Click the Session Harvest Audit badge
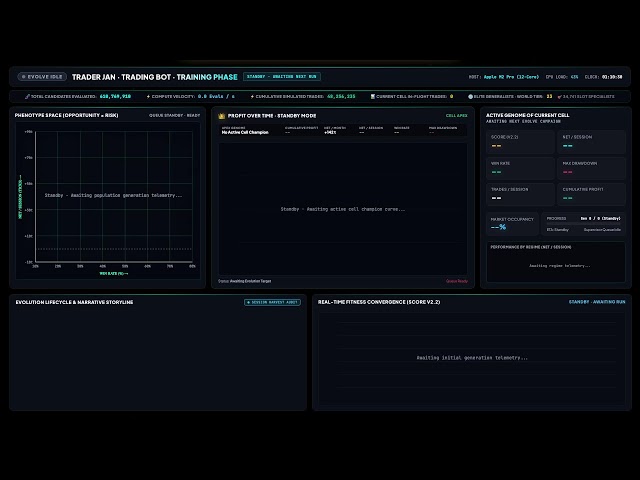Screen dimensions: 640x480 272,302
